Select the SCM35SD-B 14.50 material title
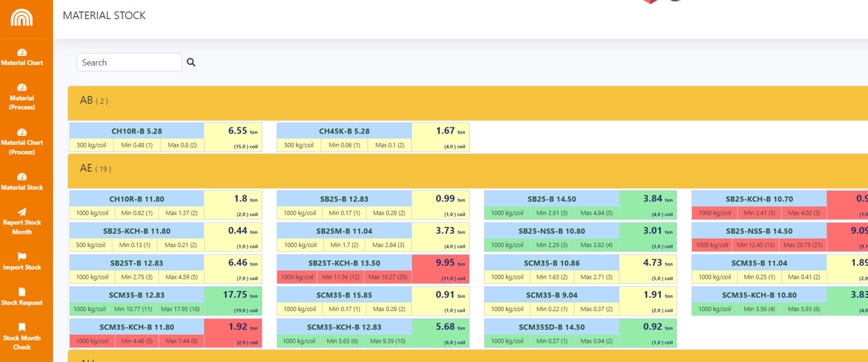 tap(551, 327)
